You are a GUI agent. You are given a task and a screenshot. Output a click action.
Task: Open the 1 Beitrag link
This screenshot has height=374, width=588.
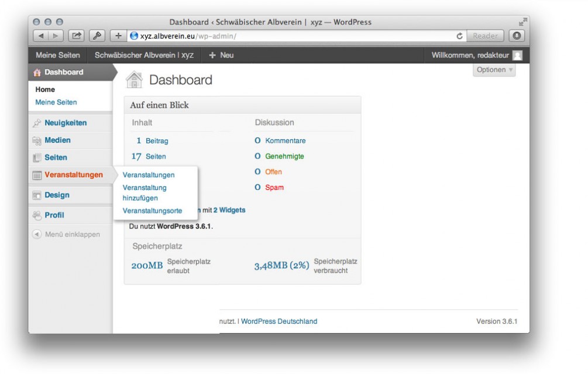click(152, 141)
